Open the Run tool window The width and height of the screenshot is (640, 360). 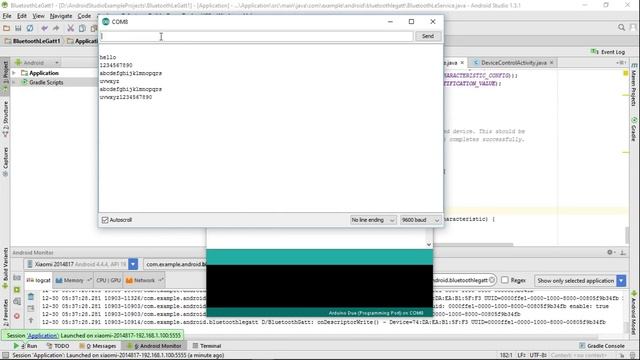coord(26,346)
